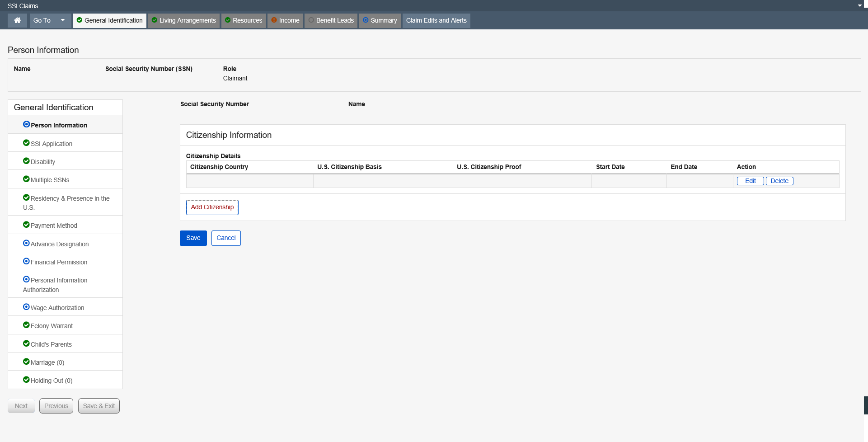
Task: Open the Go To dropdown menu
Action: tap(50, 20)
